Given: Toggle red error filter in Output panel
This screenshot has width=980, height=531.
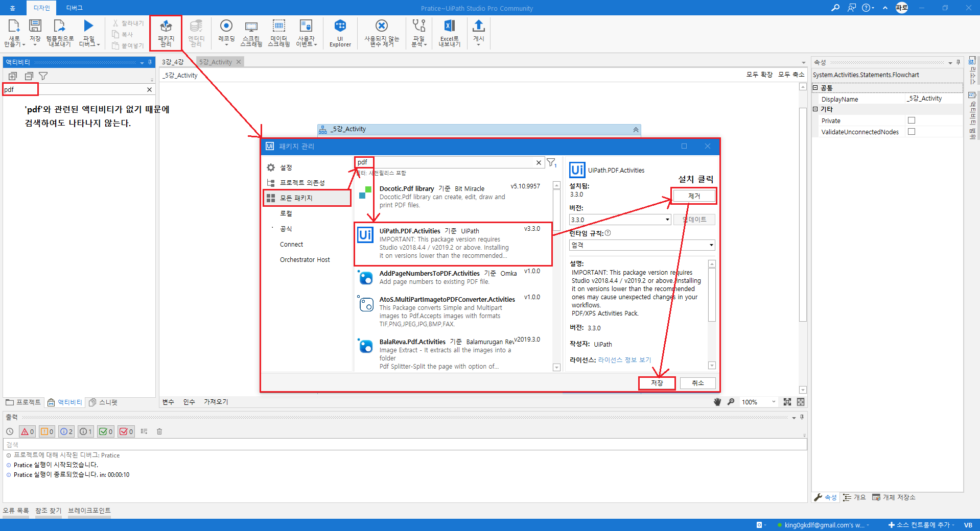Looking at the screenshot, I should click(27, 431).
